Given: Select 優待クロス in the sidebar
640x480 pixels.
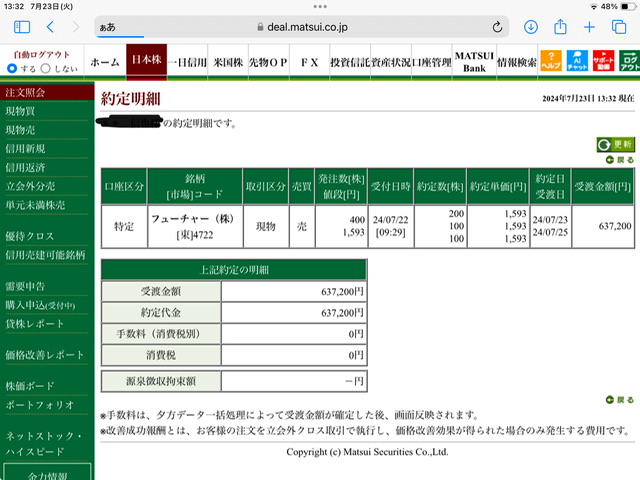Looking at the screenshot, I should coord(29,236).
